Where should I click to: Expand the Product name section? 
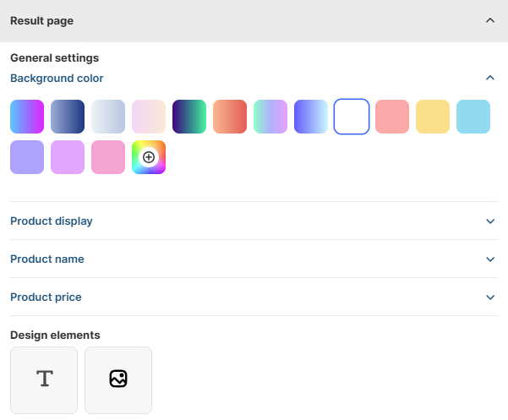(x=490, y=259)
